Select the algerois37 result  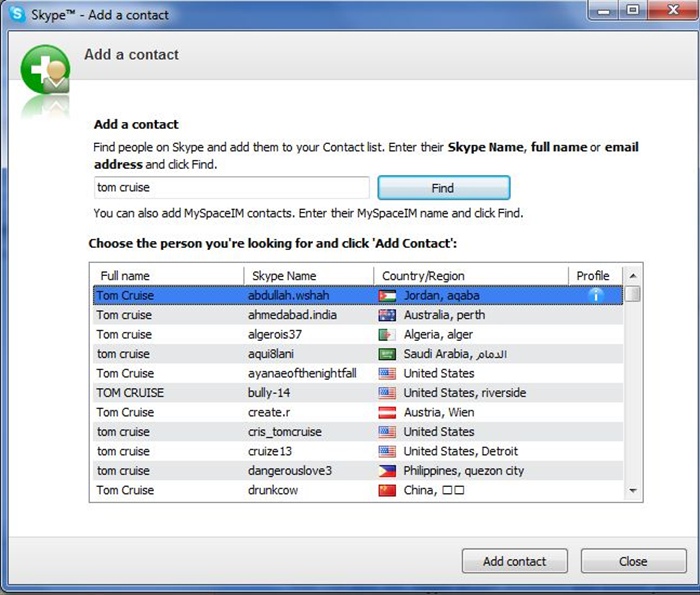pyautogui.click(x=358, y=335)
